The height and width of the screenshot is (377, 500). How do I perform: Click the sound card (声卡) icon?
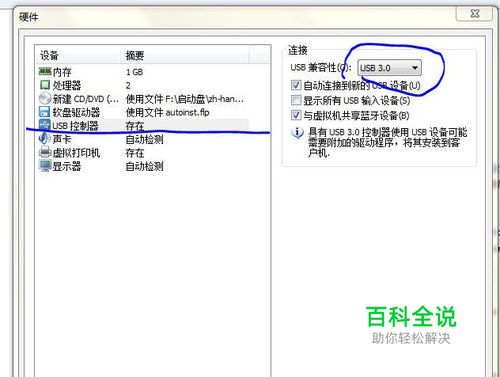45,139
